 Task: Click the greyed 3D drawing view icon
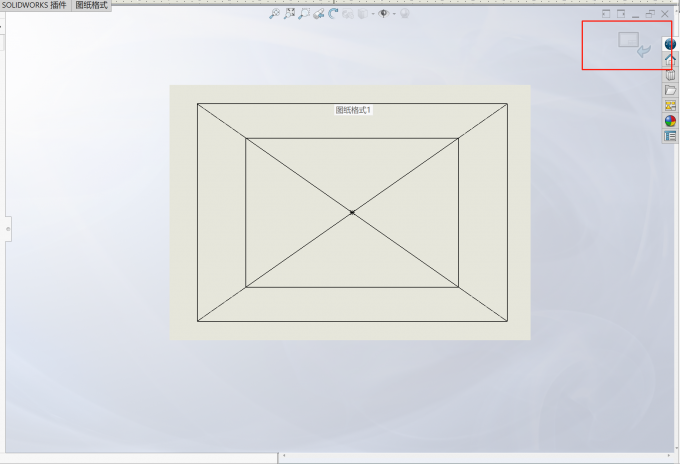(x=348, y=14)
